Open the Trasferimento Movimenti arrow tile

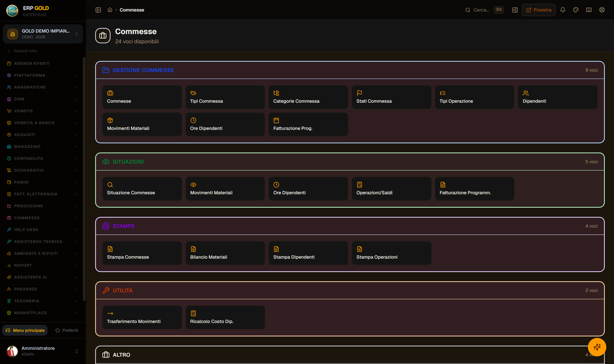[142, 317]
